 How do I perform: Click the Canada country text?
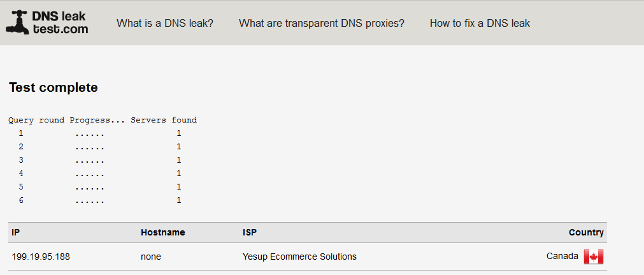[562, 256]
